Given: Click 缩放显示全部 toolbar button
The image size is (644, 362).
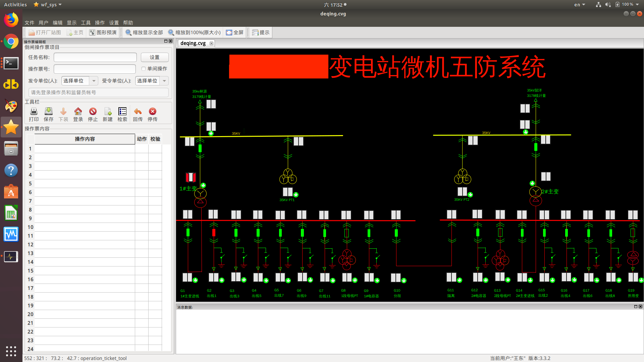Looking at the screenshot, I should [x=144, y=33].
